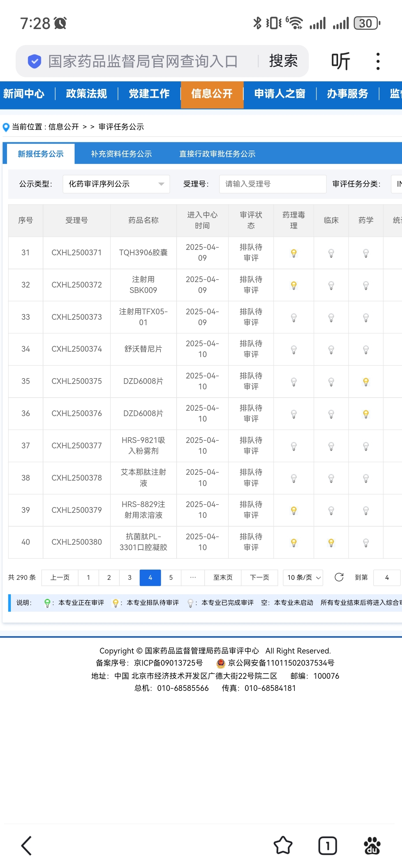Switch to 补充资料任务公示 tab
This screenshot has height=868, width=402.
121,154
